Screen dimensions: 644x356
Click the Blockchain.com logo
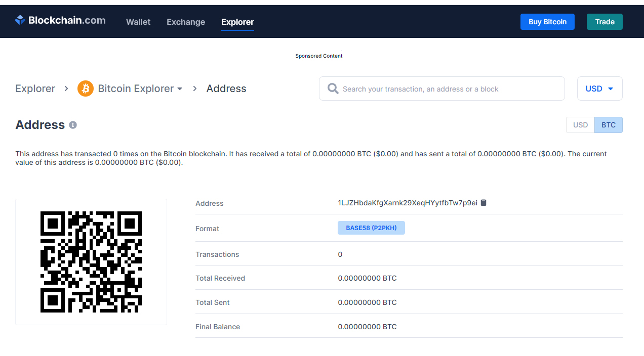point(60,20)
